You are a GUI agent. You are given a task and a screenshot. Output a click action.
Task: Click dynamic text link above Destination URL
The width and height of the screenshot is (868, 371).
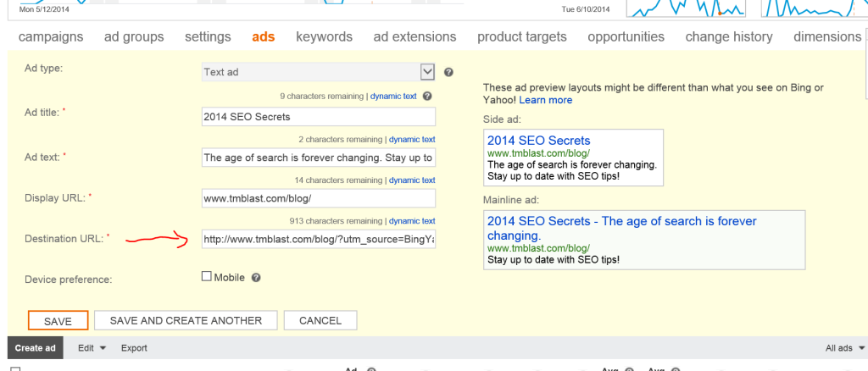(413, 221)
